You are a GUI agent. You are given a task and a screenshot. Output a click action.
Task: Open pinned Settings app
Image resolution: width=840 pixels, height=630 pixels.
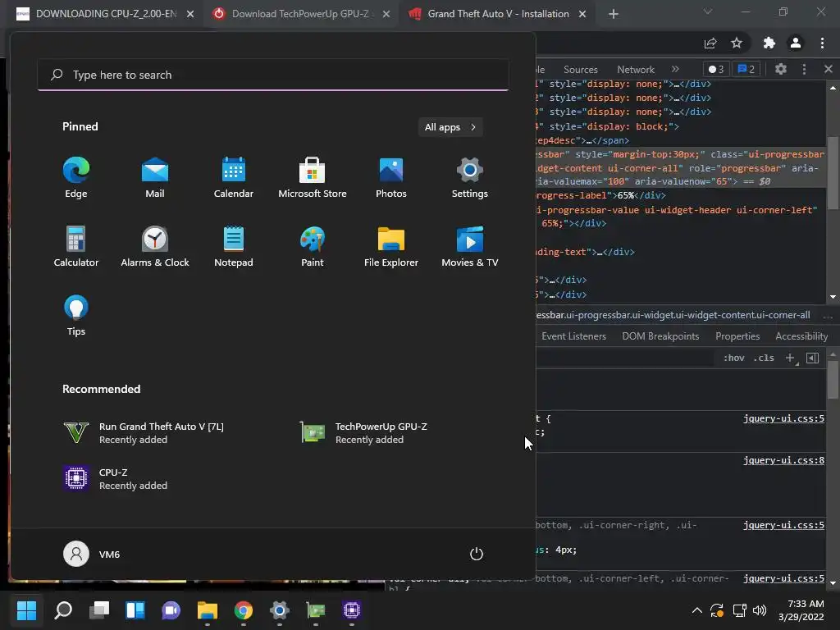coord(470,178)
